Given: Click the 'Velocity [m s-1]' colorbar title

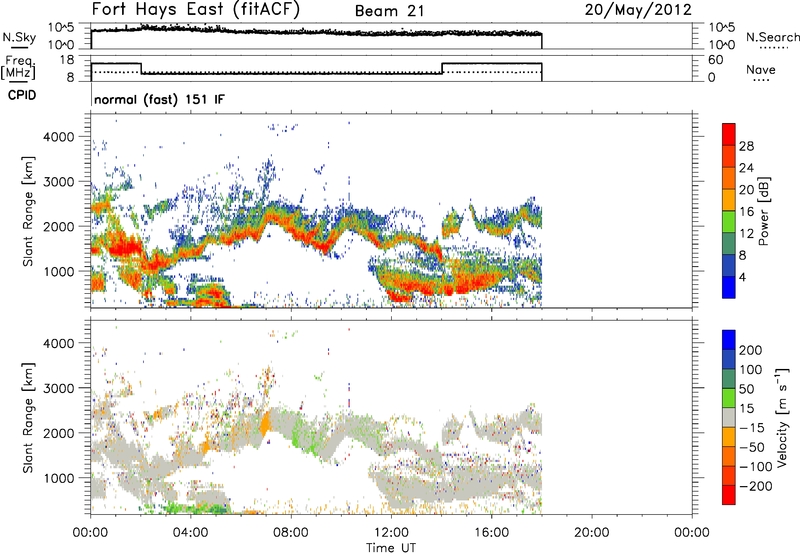Looking at the screenshot, I should click(782, 418).
